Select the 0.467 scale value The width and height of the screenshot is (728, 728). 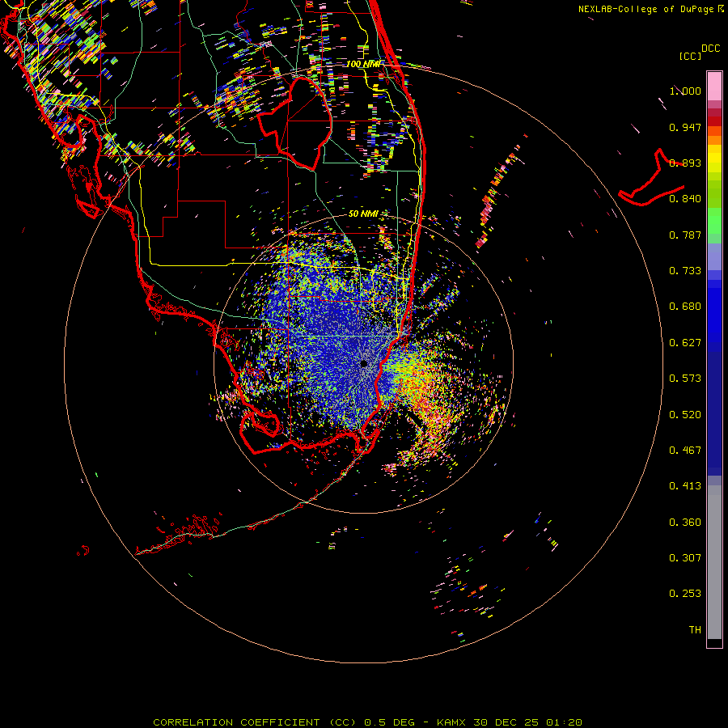pyautogui.click(x=685, y=451)
